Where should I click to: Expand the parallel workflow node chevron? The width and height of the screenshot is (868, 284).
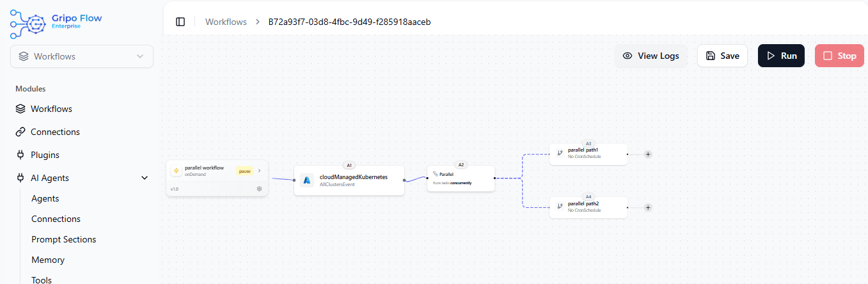point(260,171)
